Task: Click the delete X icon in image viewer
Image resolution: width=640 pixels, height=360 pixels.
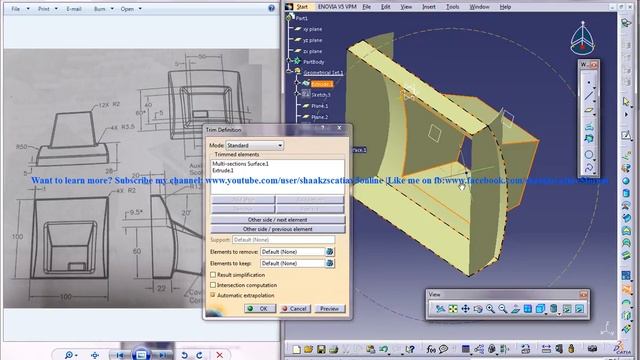Action: point(220,355)
